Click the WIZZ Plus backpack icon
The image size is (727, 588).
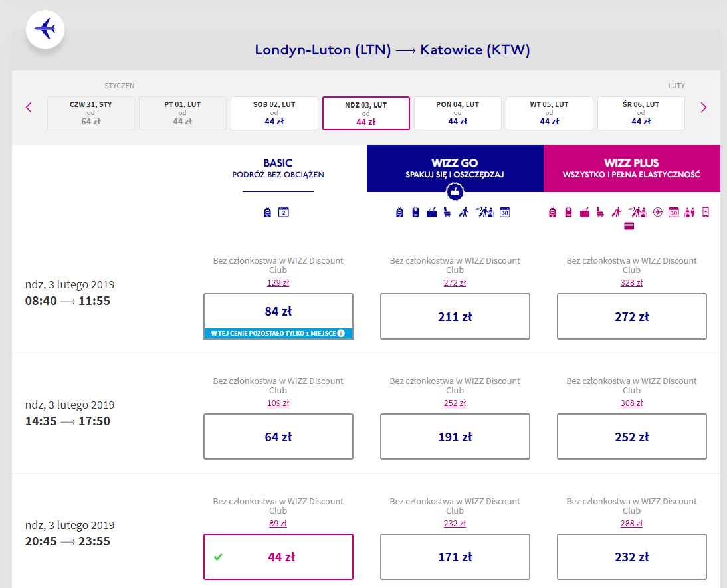pos(552,213)
